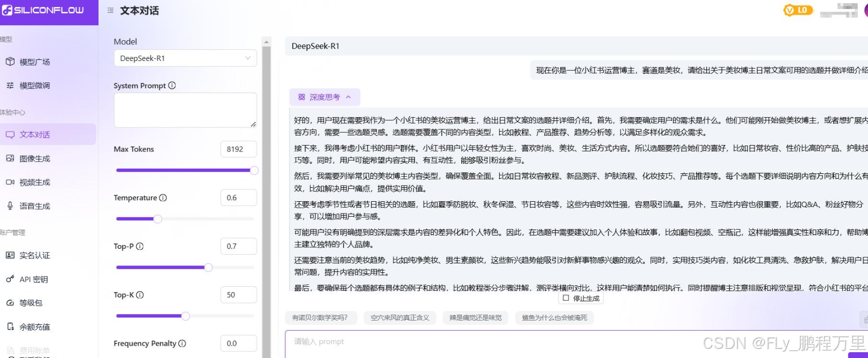The width and height of the screenshot is (868, 358).
Task: Click info icon next to Frequency Penalty
Action: 182,344
